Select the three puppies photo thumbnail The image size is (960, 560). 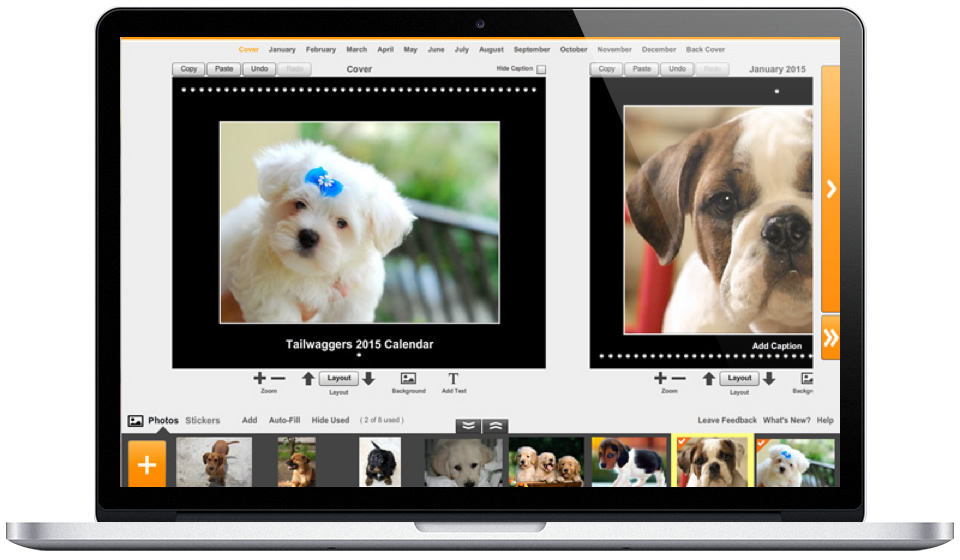[546, 462]
